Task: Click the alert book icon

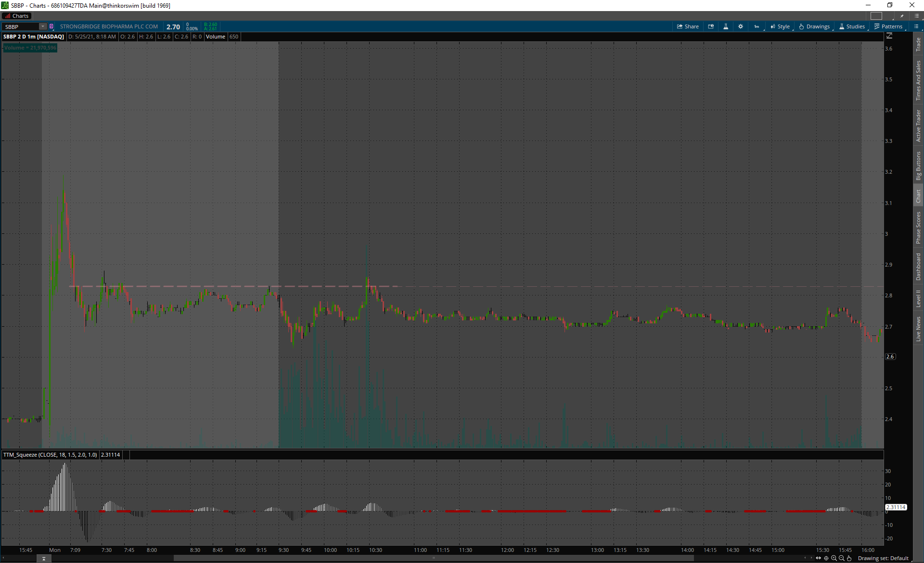Action: [711, 26]
